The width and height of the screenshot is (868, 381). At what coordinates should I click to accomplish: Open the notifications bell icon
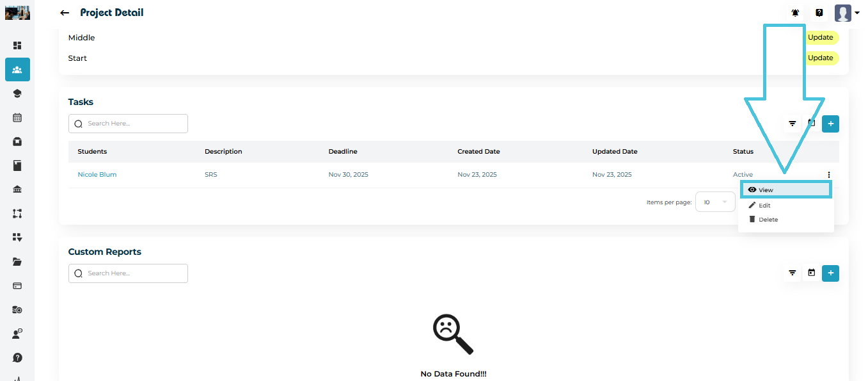click(796, 13)
